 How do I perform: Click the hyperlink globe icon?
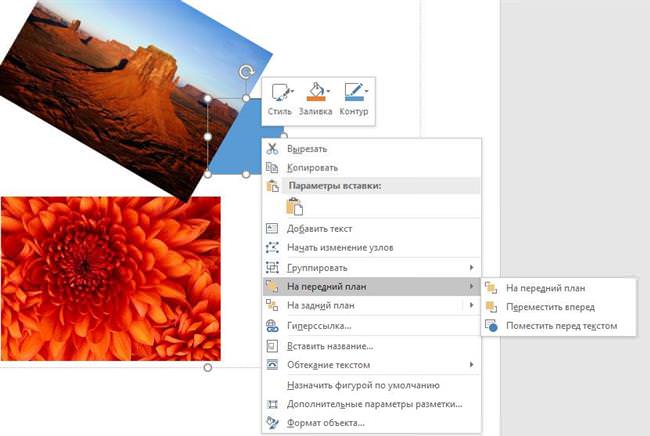(272, 326)
